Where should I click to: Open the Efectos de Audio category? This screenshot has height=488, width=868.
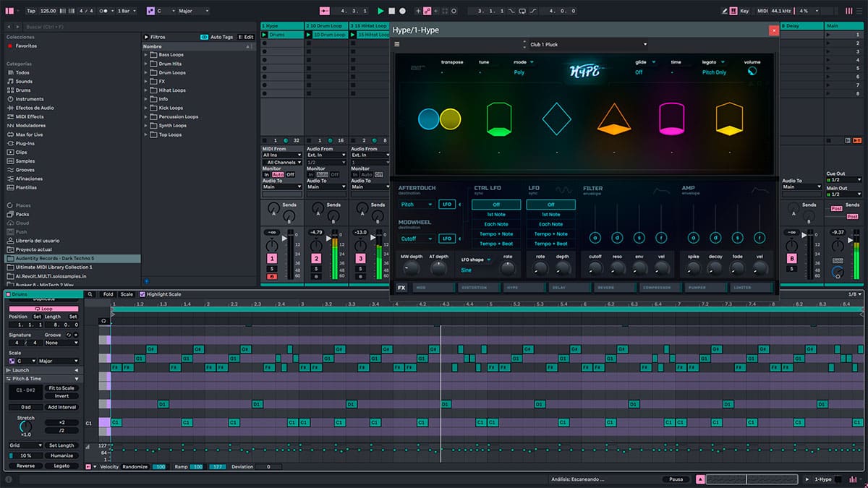click(35, 108)
